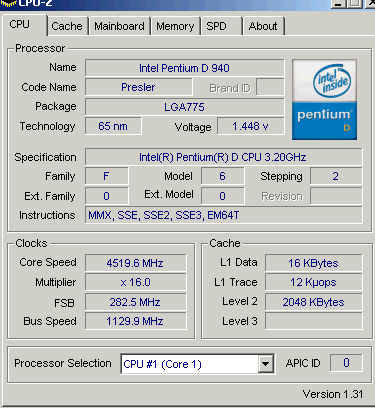Go to the SPD tab

221,26
